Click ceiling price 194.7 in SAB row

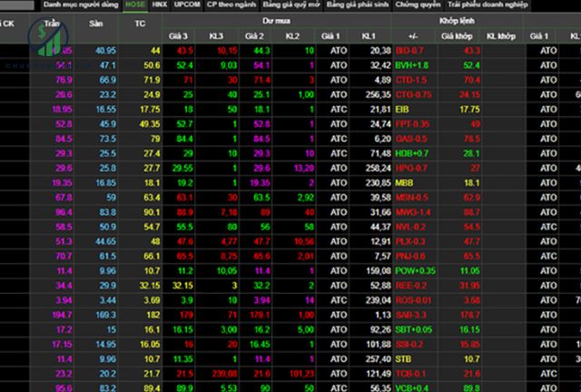(x=62, y=315)
